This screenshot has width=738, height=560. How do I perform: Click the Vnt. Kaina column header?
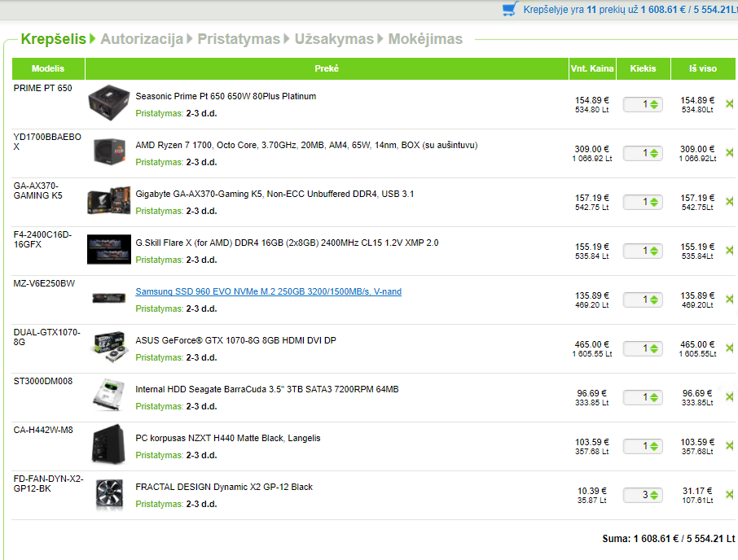592,68
